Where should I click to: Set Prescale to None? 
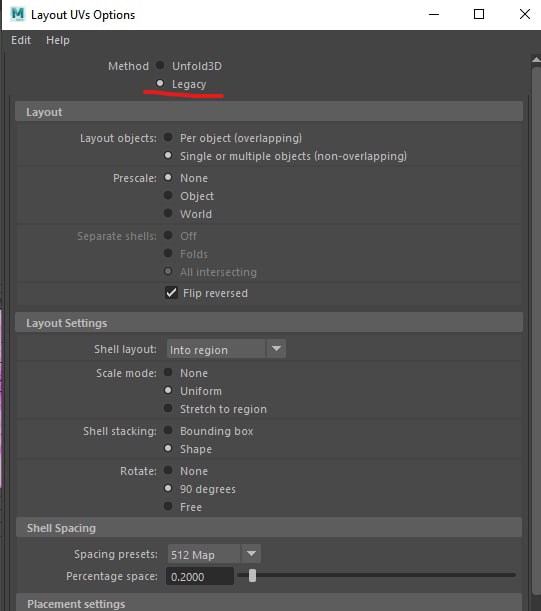(168, 177)
